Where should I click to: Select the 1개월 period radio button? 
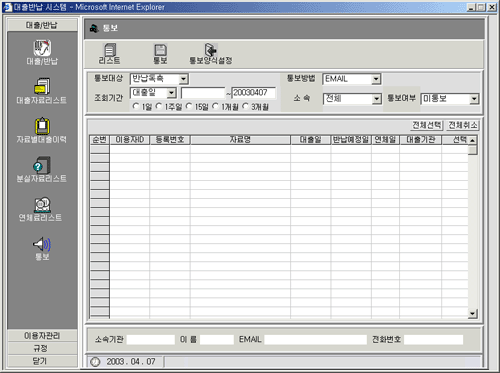[x=216, y=106]
